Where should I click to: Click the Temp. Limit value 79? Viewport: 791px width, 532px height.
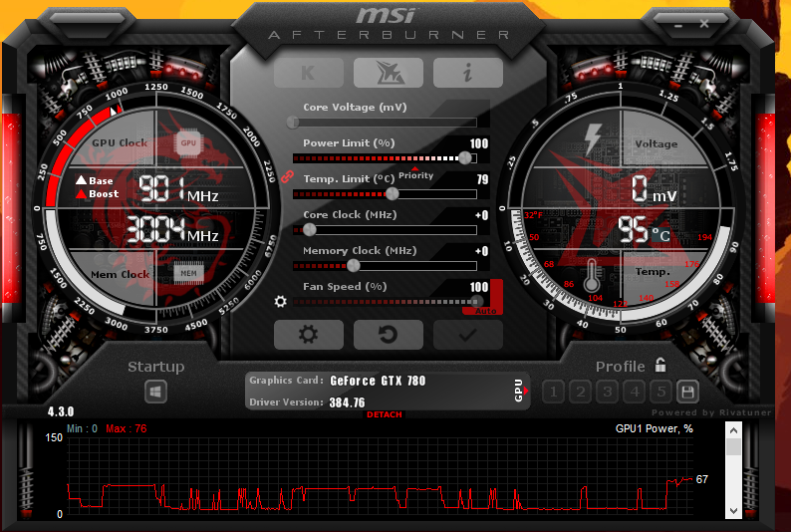483,179
